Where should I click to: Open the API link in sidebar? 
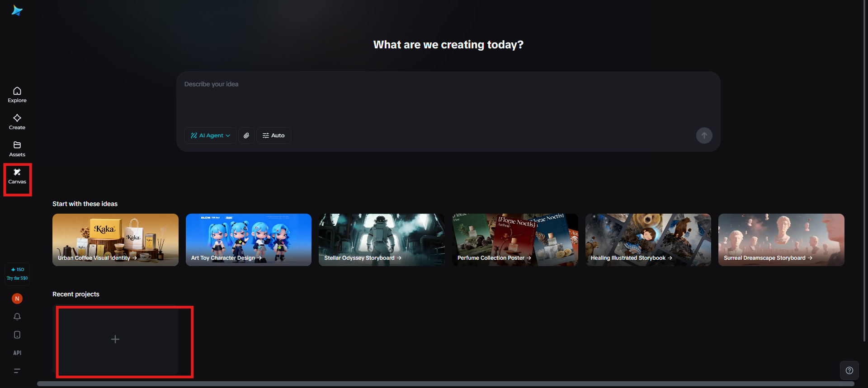pos(17,353)
